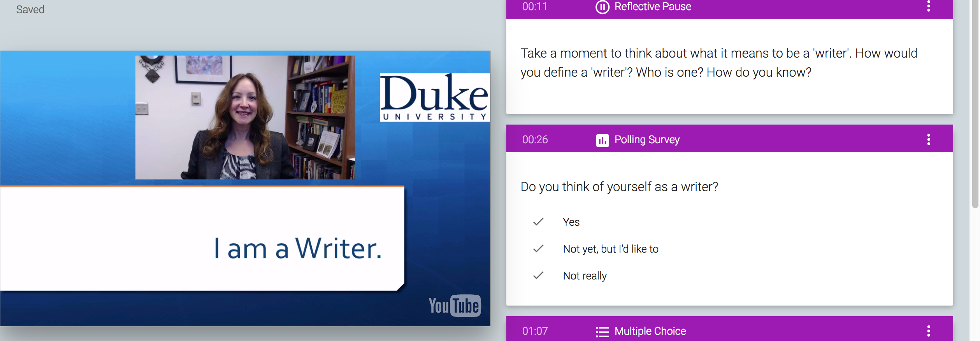The width and height of the screenshot is (980, 341).
Task: Open Reflective Pause three-dot options menu
Action: click(929, 6)
